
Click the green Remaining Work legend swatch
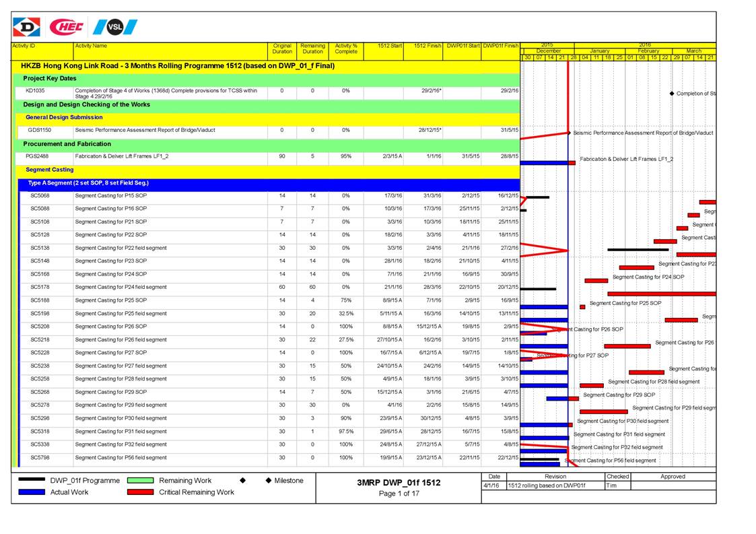pos(140,480)
